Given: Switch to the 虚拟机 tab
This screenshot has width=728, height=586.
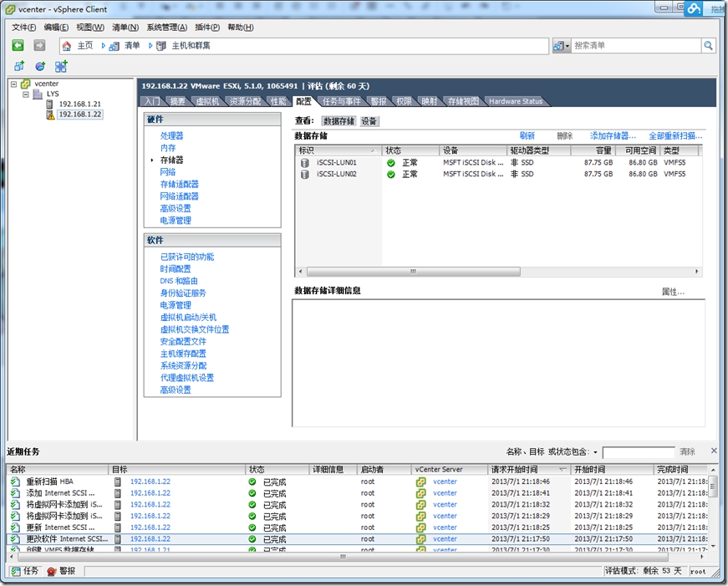Looking at the screenshot, I should click(x=207, y=101).
